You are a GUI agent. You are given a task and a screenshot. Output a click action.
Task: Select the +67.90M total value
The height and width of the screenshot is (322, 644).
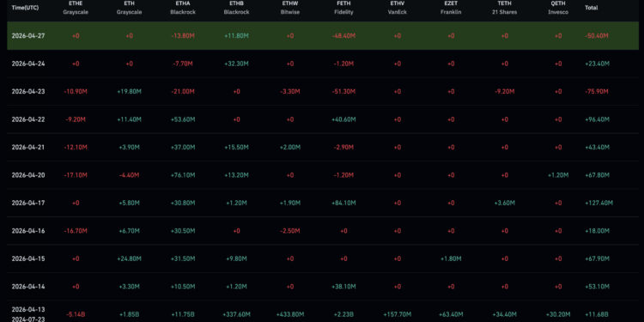(x=597, y=258)
